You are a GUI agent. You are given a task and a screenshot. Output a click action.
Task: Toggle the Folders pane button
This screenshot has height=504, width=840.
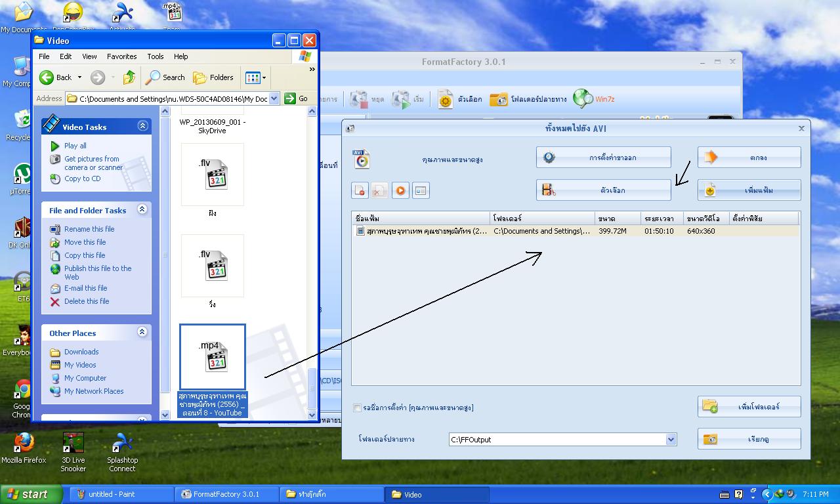pyautogui.click(x=213, y=77)
